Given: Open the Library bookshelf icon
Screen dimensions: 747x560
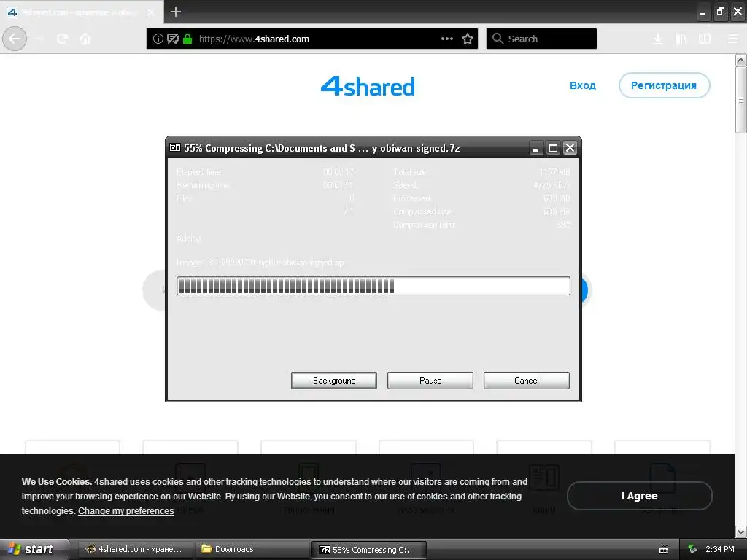Looking at the screenshot, I should tap(681, 39).
